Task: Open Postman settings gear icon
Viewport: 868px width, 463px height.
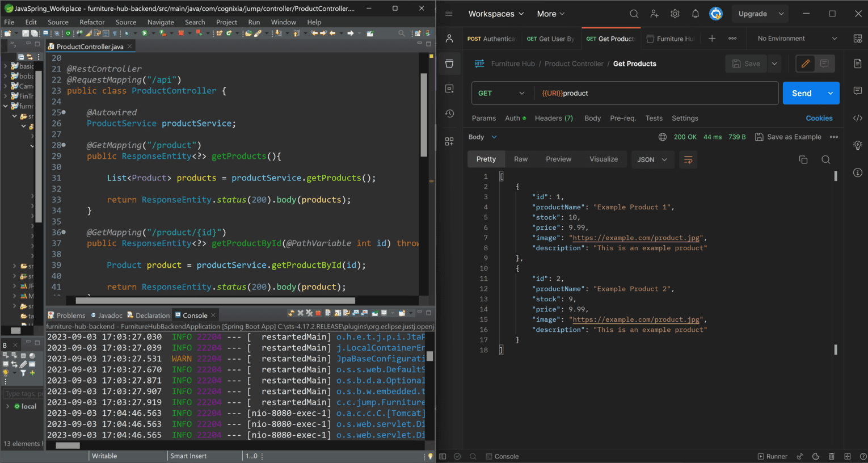Action: 675,14
